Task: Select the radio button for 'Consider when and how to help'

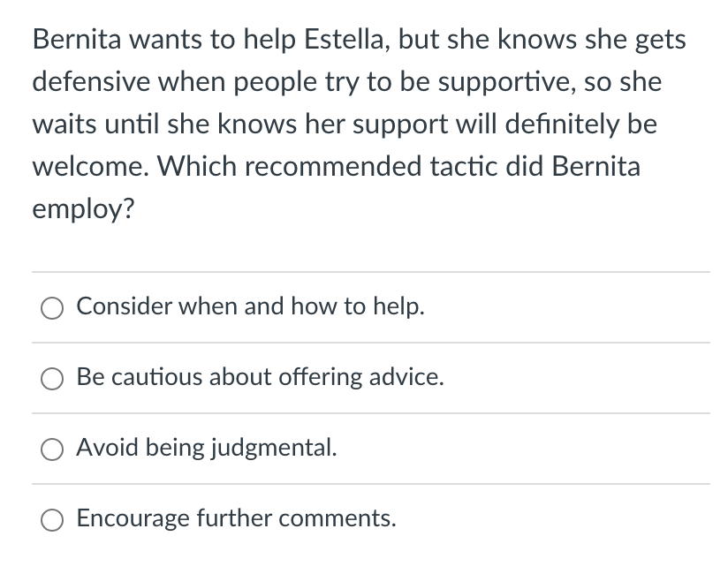Action: click(x=52, y=308)
